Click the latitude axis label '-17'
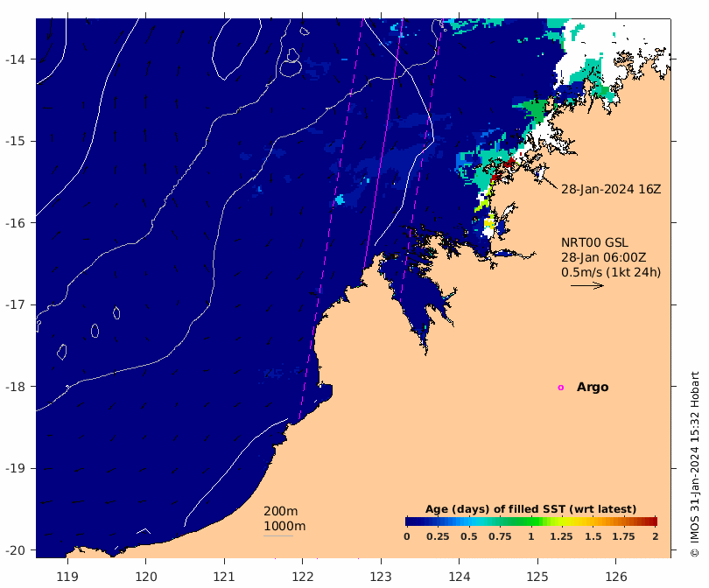The width and height of the screenshot is (709, 588). tap(15, 304)
